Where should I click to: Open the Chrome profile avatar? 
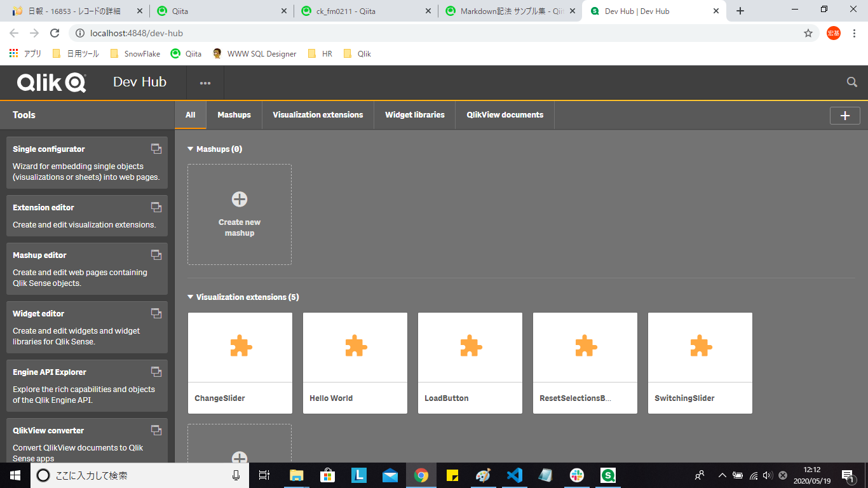(x=834, y=33)
